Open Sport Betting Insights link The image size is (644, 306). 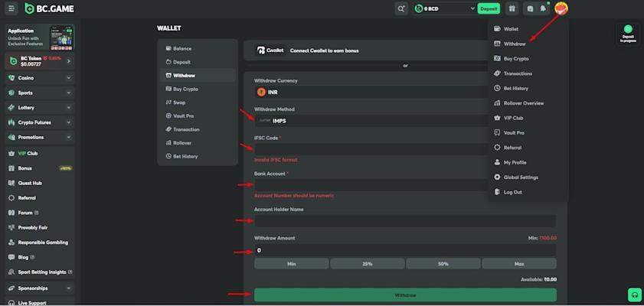[39, 272]
